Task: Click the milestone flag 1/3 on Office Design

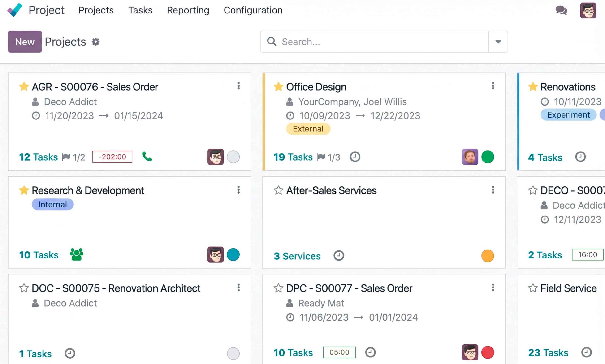Action: pos(328,157)
